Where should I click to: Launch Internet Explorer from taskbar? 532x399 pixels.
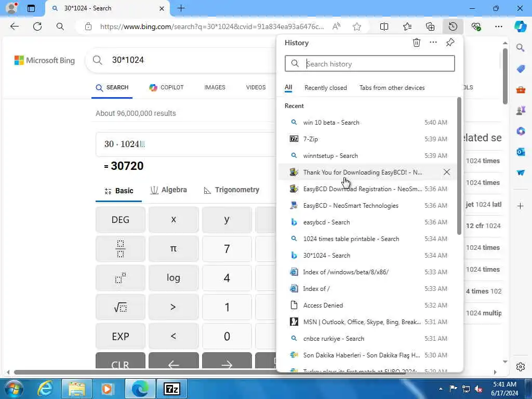click(45, 389)
